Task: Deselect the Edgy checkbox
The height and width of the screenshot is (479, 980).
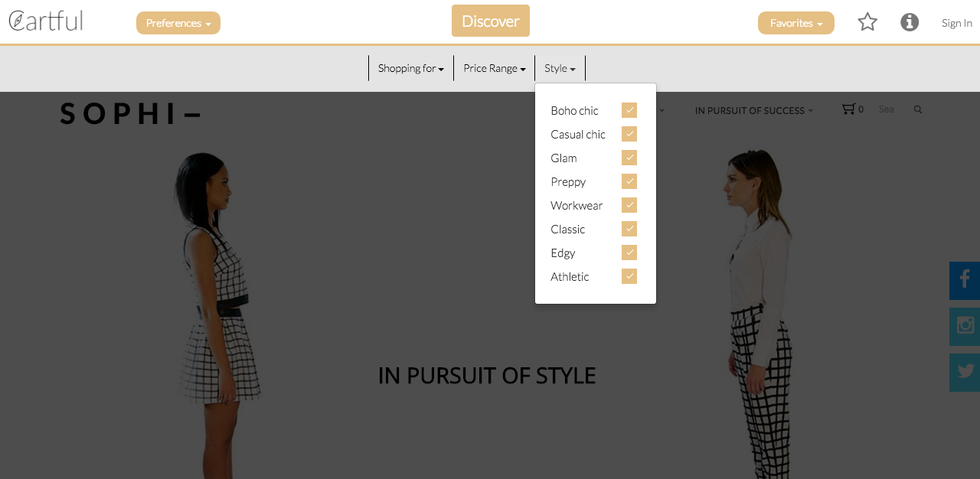Action: (629, 253)
